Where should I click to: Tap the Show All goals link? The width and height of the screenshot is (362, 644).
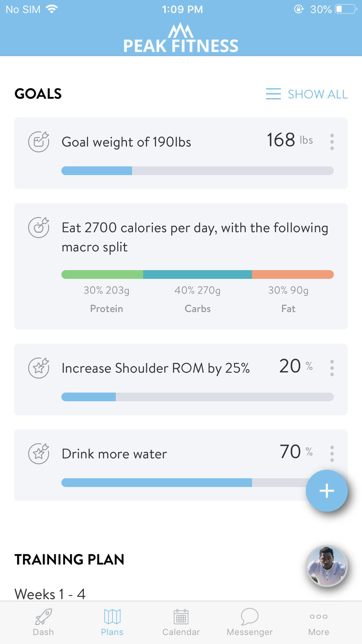tap(307, 94)
